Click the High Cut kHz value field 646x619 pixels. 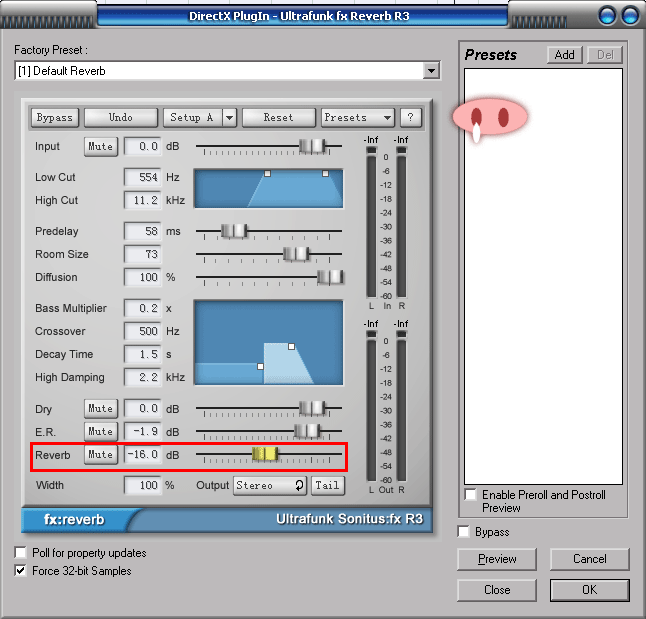click(x=143, y=200)
